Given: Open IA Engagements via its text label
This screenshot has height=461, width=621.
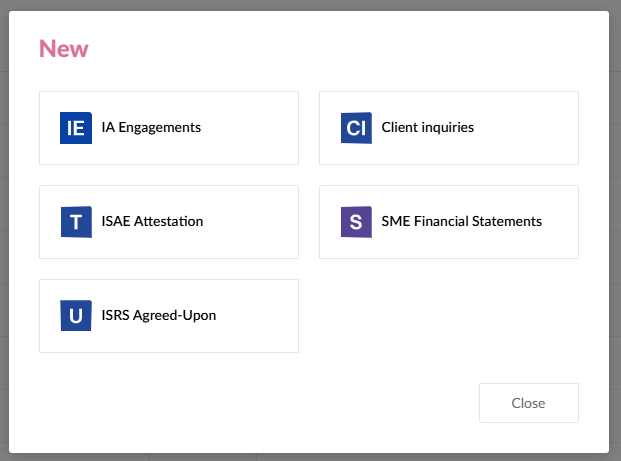Looking at the screenshot, I should 151,128.
